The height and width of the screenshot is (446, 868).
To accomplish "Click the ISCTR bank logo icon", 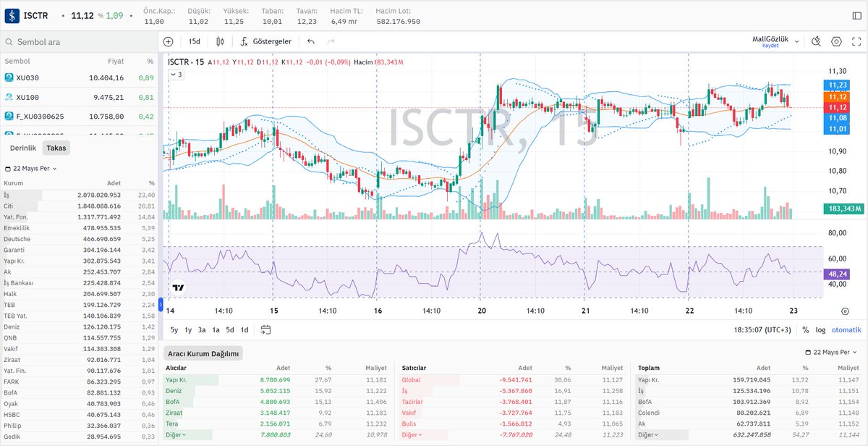I will [12, 15].
